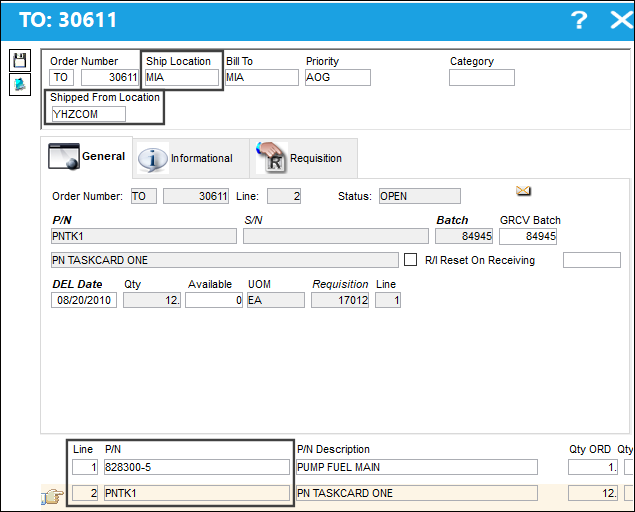The image size is (635, 512).
Task: Click the blue icon below save
Action: [x=20, y=84]
